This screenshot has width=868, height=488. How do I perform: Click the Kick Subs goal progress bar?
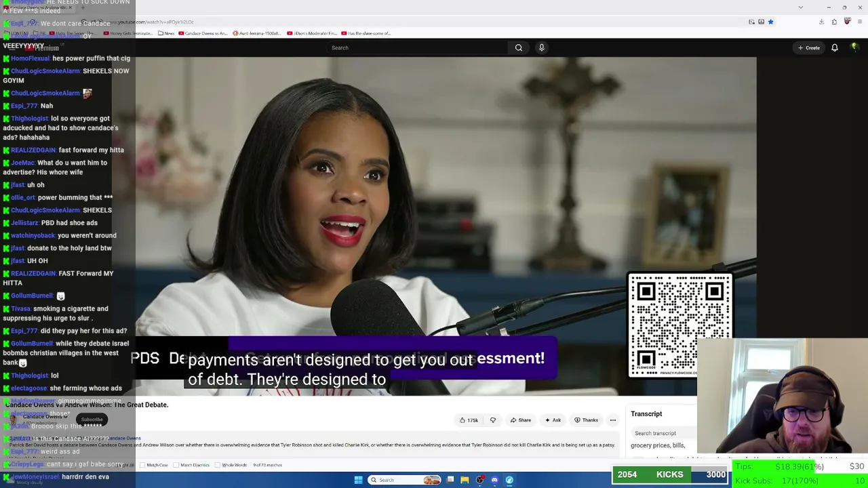tap(800, 481)
